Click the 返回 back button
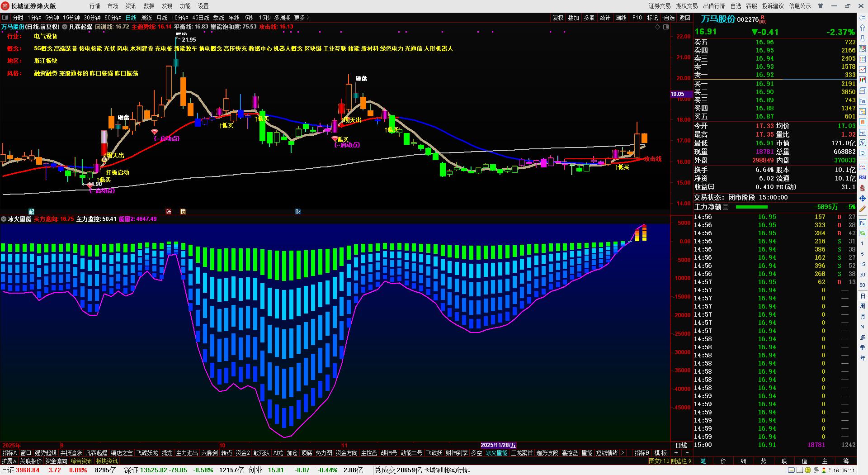The image size is (868, 475). tap(685, 18)
